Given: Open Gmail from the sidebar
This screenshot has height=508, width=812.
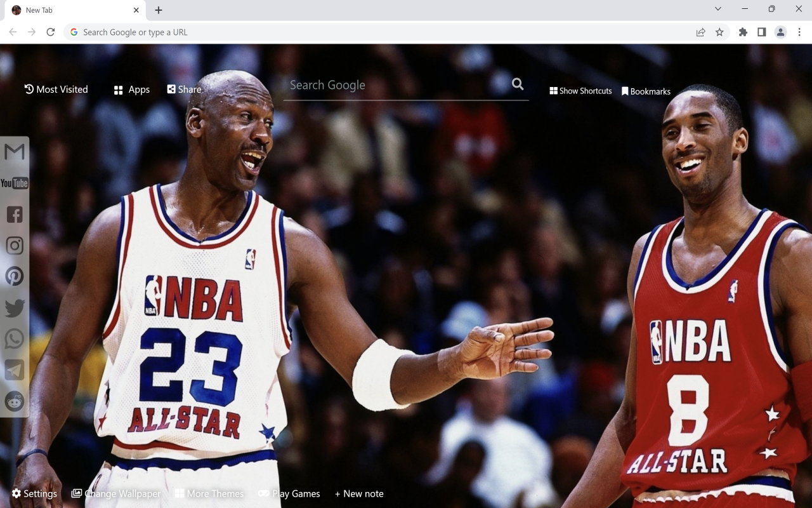Looking at the screenshot, I should pos(14,152).
